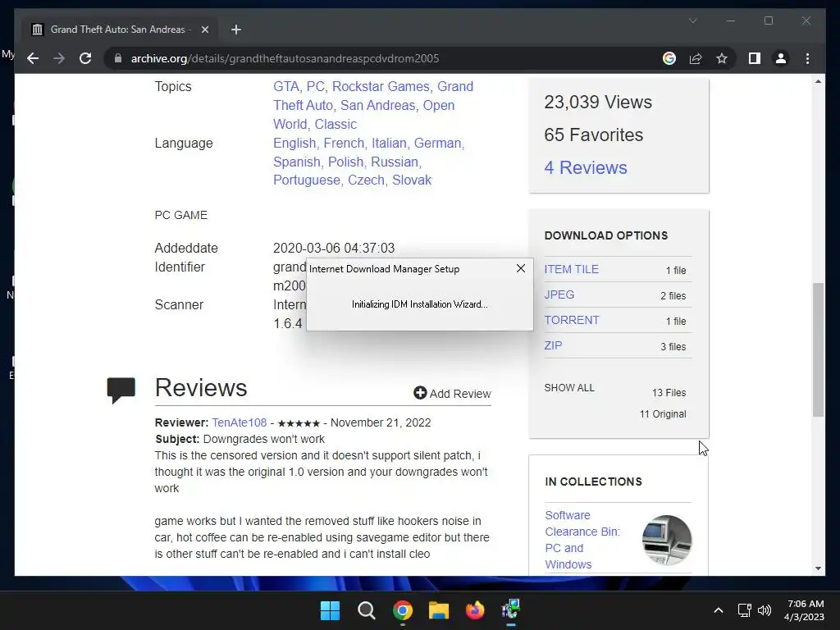Filter by Polish language link

345,162
